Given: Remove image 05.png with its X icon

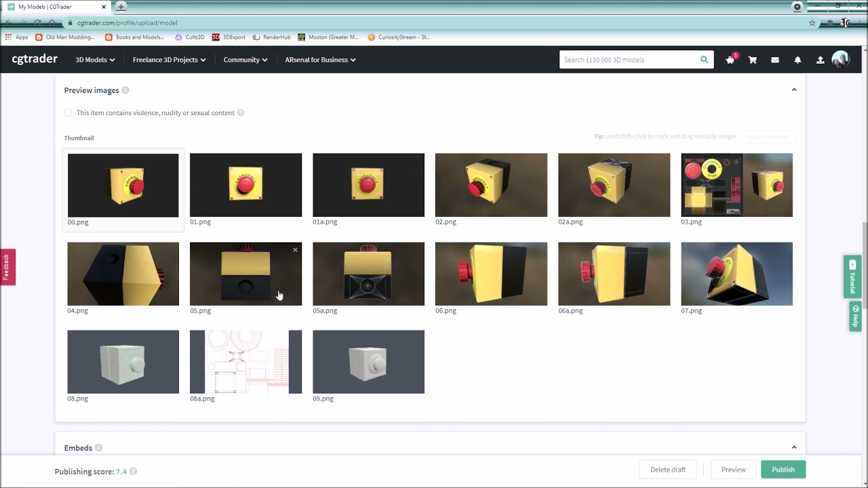Looking at the screenshot, I should point(295,250).
